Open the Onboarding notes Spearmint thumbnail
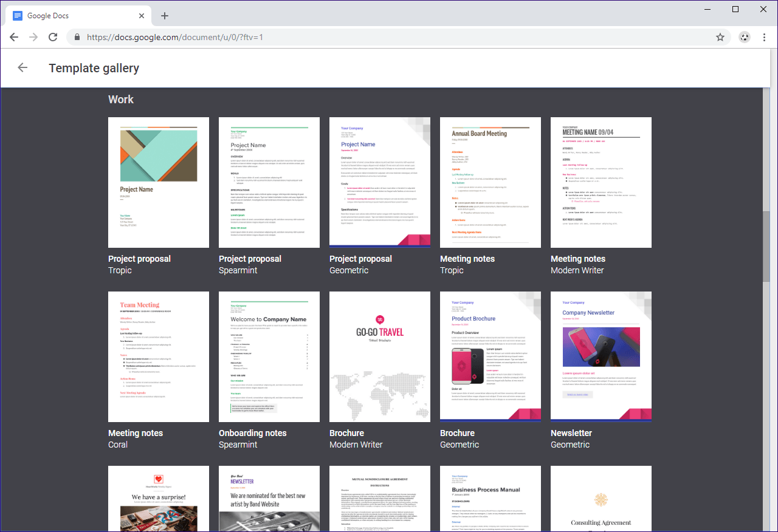778x532 pixels. (x=269, y=356)
